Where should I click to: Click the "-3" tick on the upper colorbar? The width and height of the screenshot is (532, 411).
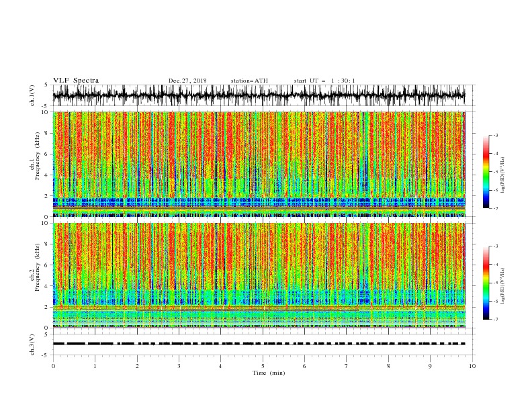496,135
